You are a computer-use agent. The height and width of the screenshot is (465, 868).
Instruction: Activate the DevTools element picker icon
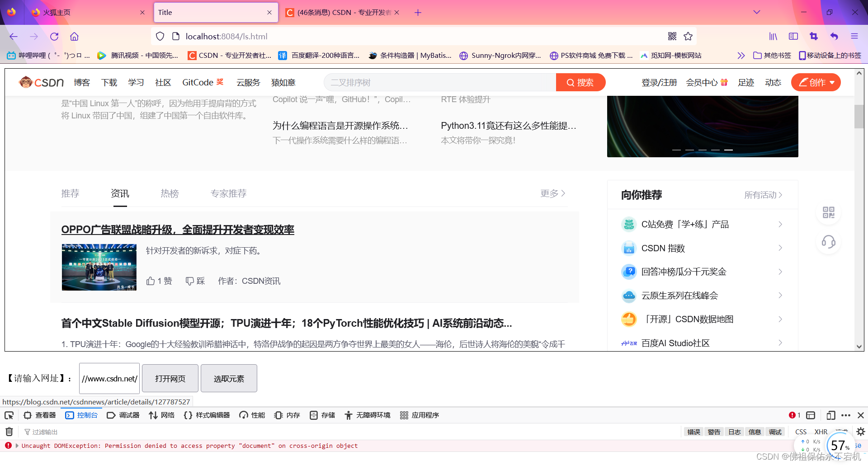tap(9, 415)
